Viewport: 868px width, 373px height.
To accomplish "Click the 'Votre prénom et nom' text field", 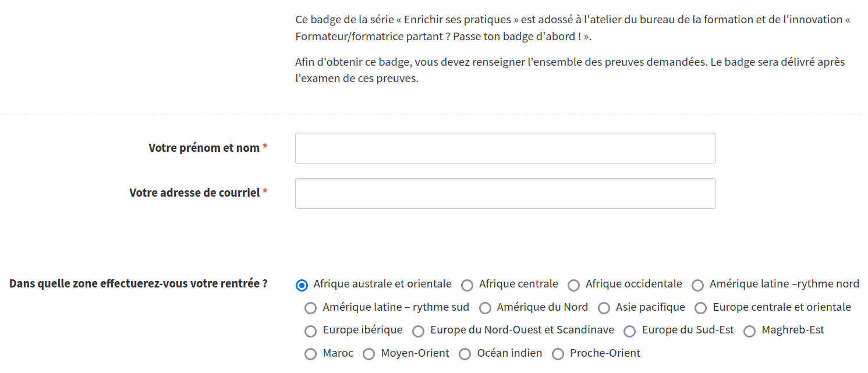I will [x=505, y=148].
